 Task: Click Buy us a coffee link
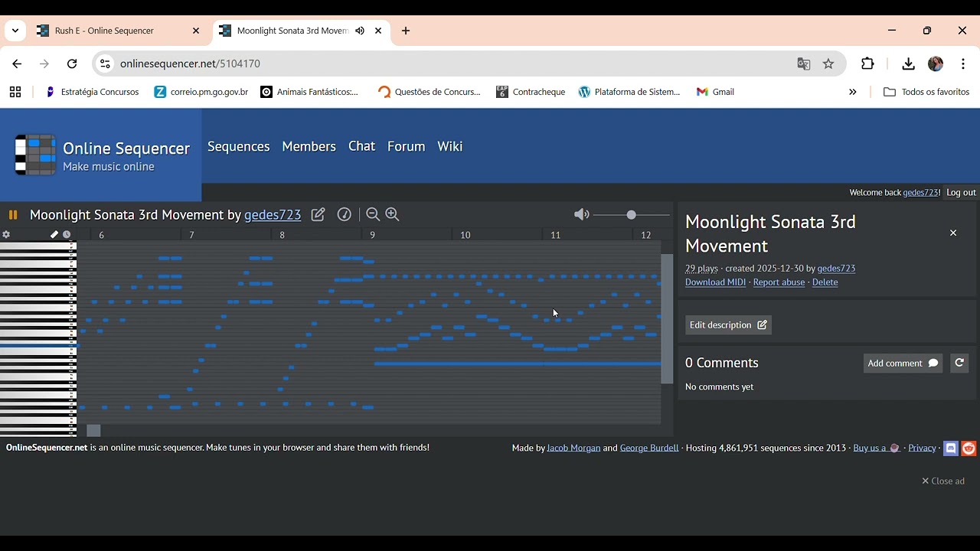[877, 448]
